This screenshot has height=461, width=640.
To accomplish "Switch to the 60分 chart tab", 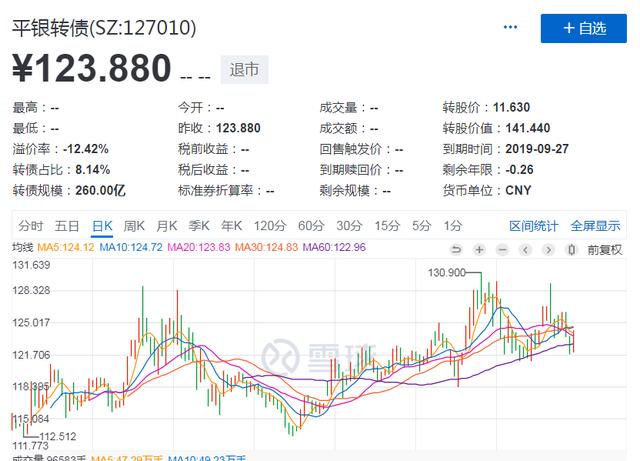I will [x=311, y=226].
